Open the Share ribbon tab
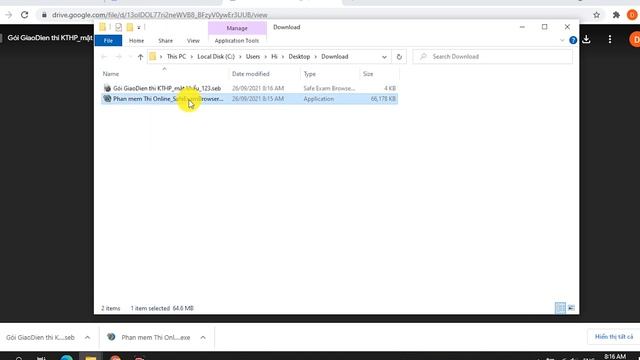The height and width of the screenshot is (360, 640). tap(165, 40)
